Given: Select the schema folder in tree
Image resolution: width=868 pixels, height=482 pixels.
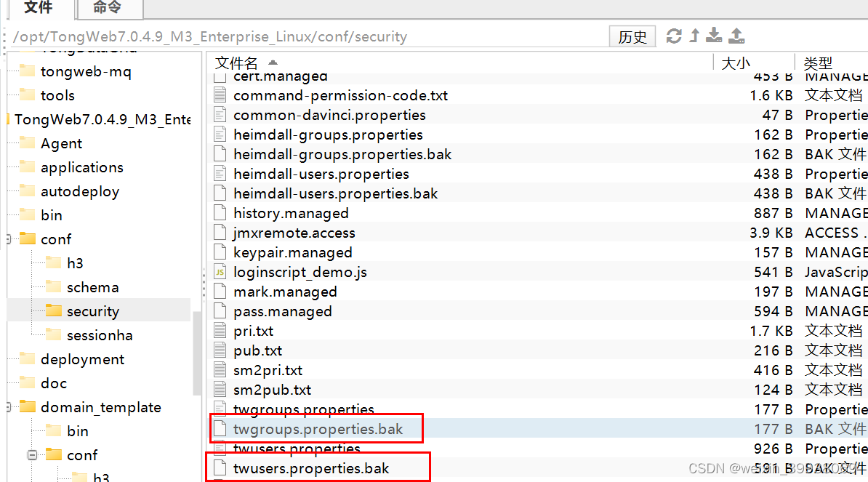Looking at the screenshot, I should [92, 287].
